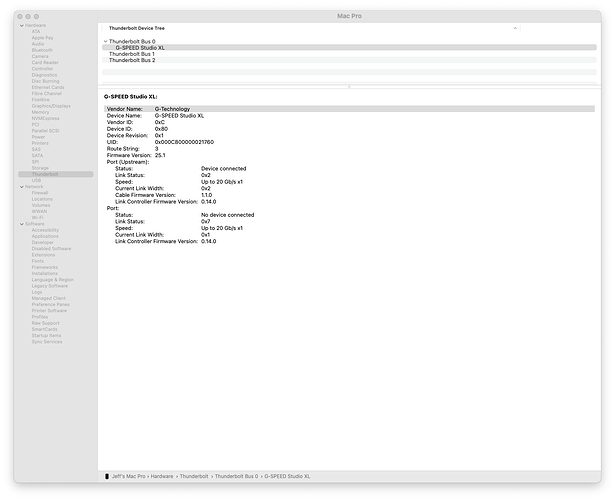Open Applications under Software

pyautogui.click(x=45, y=236)
